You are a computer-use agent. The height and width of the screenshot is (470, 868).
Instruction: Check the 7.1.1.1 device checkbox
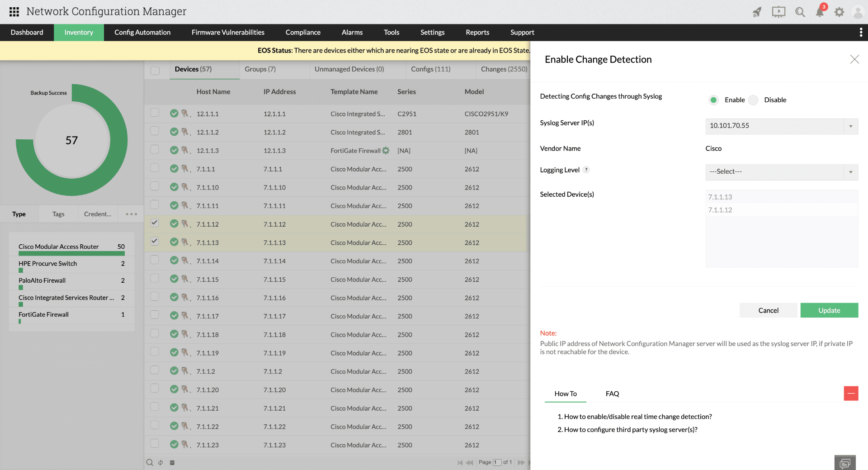[155, 168]
